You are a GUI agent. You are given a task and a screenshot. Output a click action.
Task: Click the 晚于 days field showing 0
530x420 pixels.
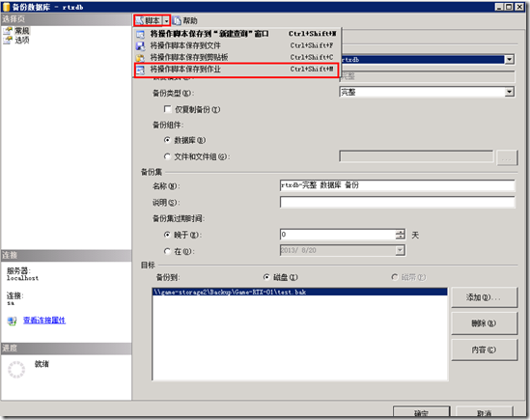pyautogui.click(x=337, y=235)
